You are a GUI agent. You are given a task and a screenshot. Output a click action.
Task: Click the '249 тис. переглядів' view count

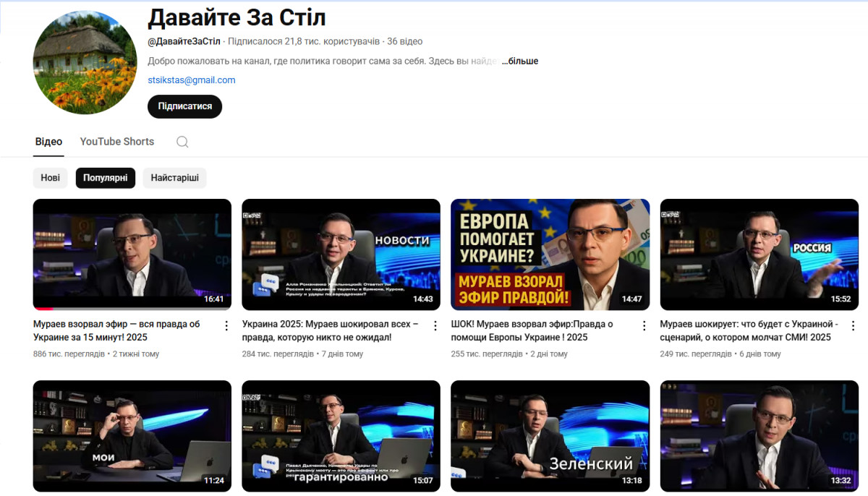tap(696, 354)
